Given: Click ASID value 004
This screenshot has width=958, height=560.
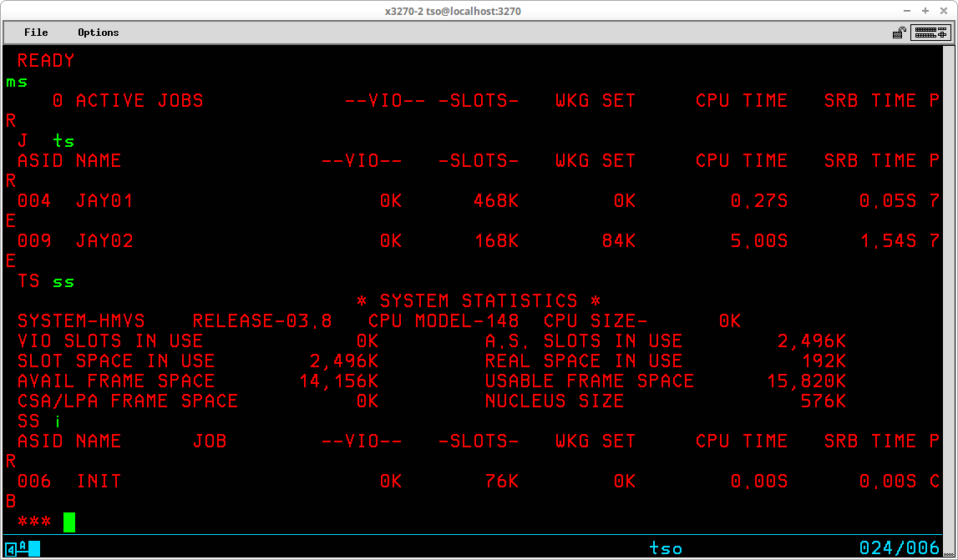Looking at the screenshot, I should [x=34, y=201].
